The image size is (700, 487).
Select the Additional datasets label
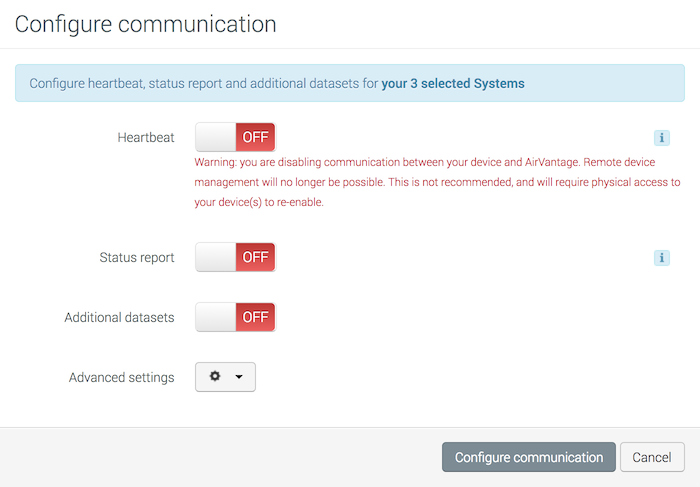point(119,318)
